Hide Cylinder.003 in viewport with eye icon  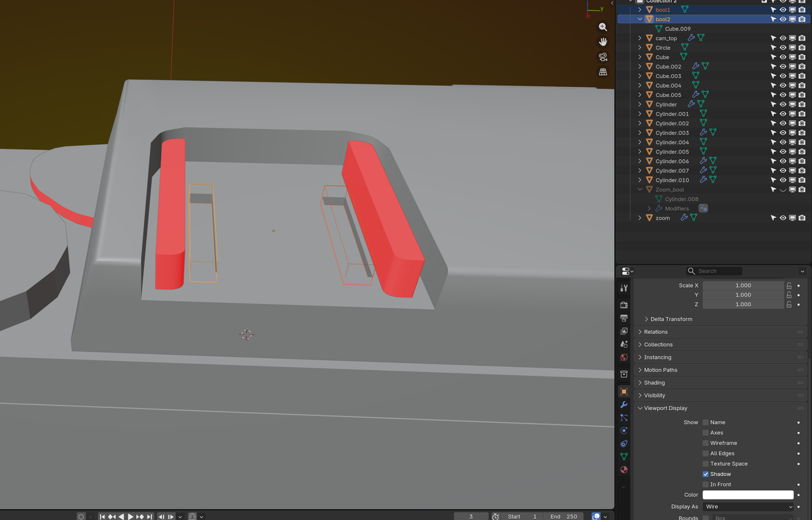(x=783, y=133)
